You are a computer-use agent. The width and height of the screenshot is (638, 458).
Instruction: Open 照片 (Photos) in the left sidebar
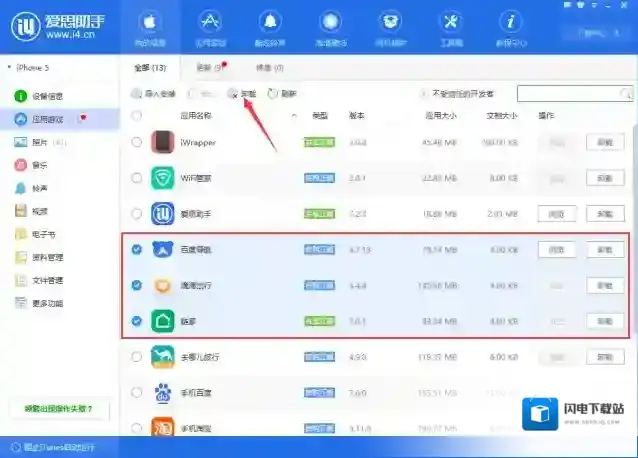[x=34, y=142]
